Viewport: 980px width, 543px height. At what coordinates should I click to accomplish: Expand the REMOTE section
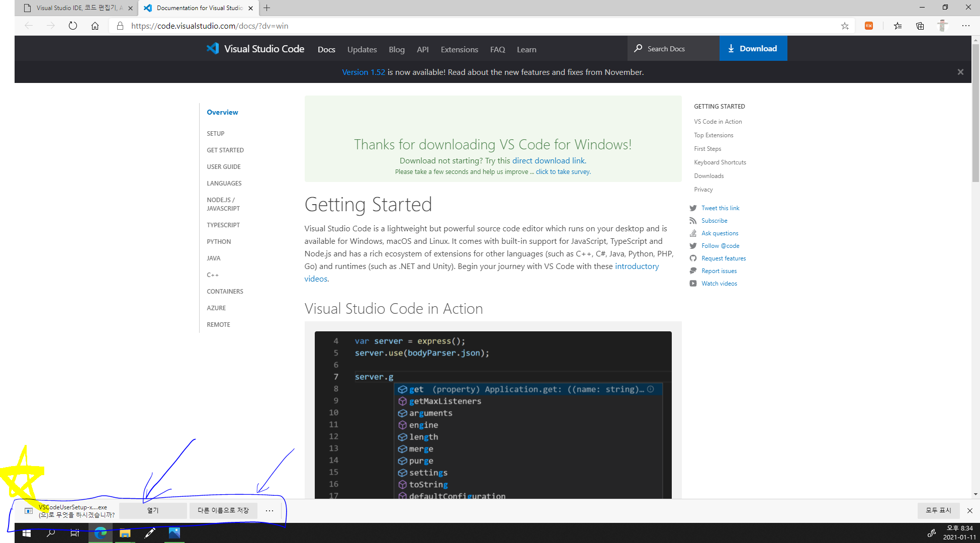218,324
